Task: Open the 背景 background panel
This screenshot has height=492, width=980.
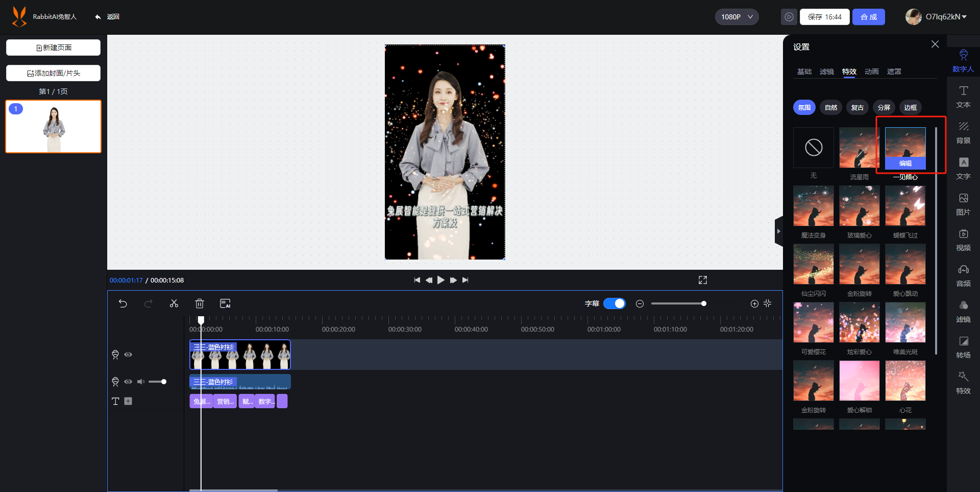Action: [963, 132]
